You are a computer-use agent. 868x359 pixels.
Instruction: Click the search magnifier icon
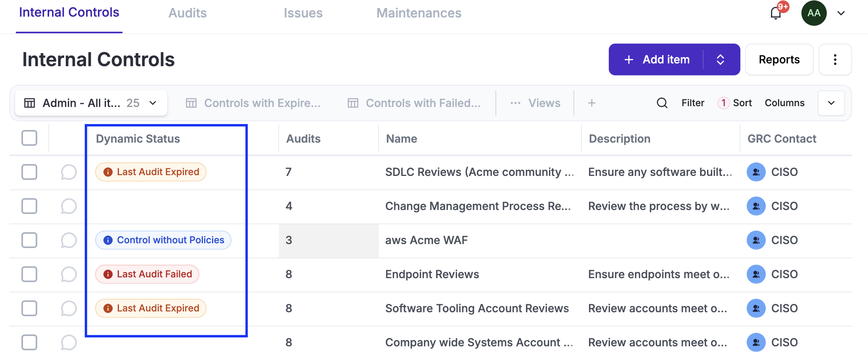click(x=662, y=103)
